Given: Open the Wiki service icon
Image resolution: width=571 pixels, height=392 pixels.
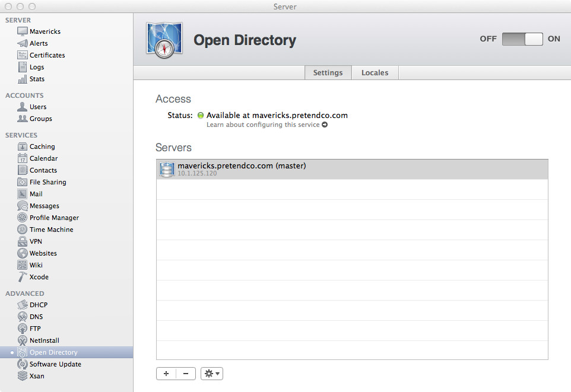Looking at the screenshot, I should coord(22,265).
